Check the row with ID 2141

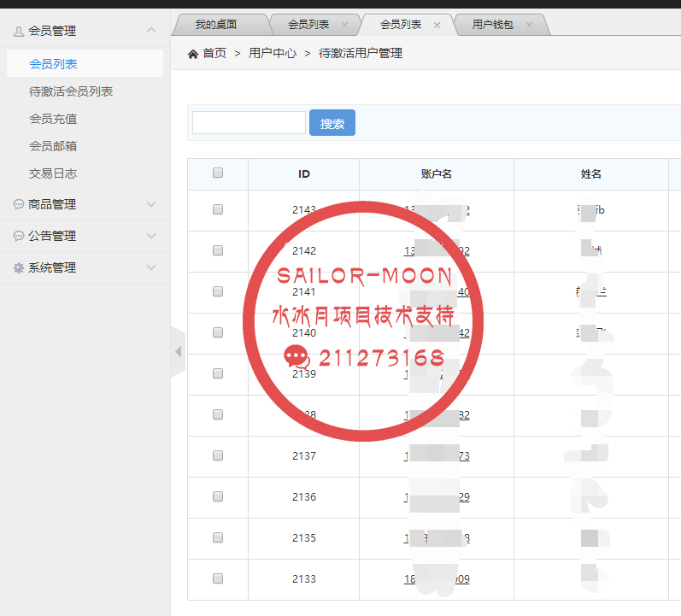click(218, 291)
